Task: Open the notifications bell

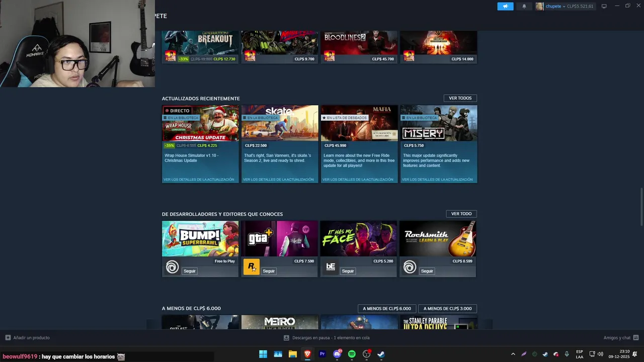Action: pos(524,6)
